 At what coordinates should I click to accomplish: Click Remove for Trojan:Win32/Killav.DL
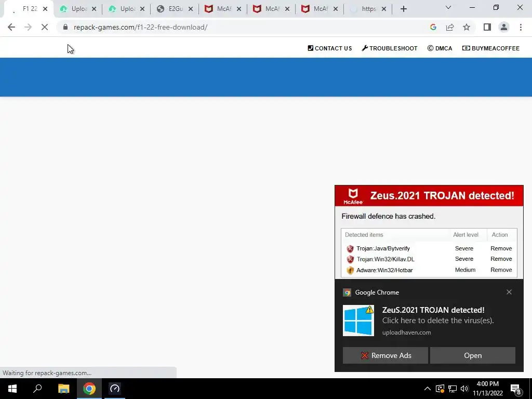click(501, 259)
